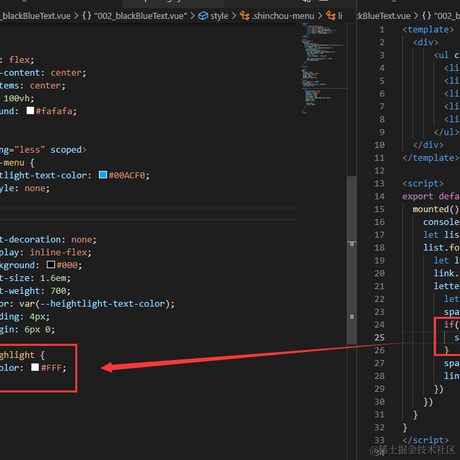Click line number 12 in right editor
Image resolution: width=460 pixels, height=460 pixels.
(379, 171)
